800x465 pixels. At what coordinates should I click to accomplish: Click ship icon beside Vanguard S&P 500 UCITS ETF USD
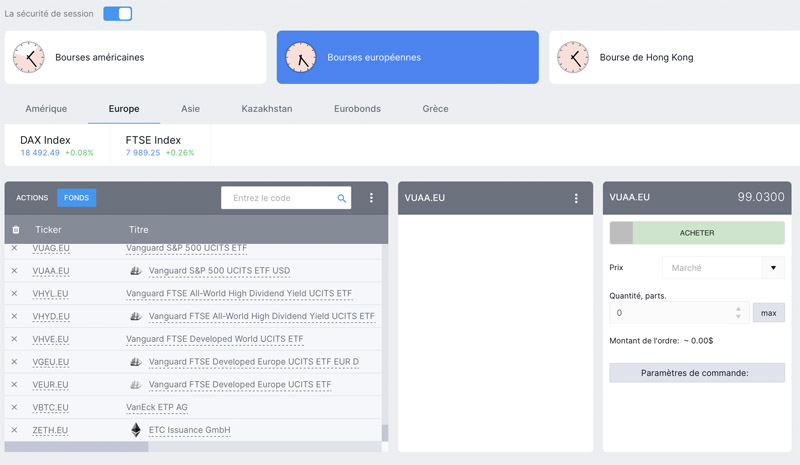pyautogui.click(x=135, y=271)
